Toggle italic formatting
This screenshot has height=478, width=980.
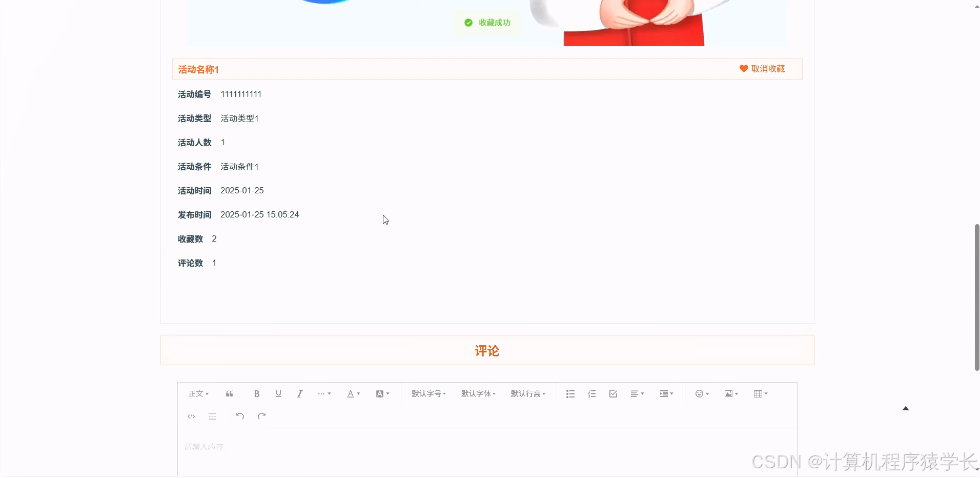pos(299,393)
